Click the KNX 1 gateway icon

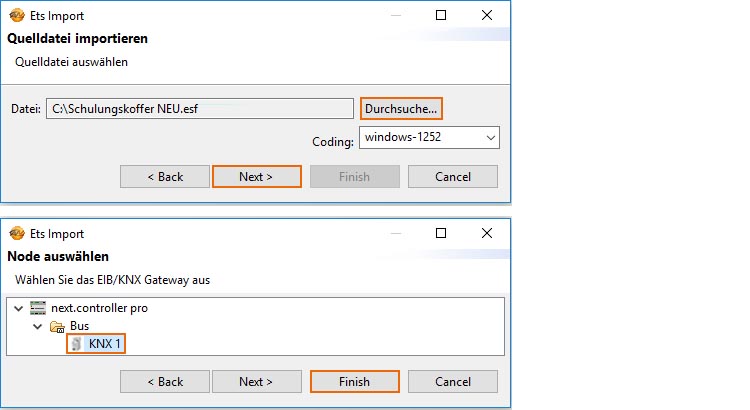click(77, 345)
